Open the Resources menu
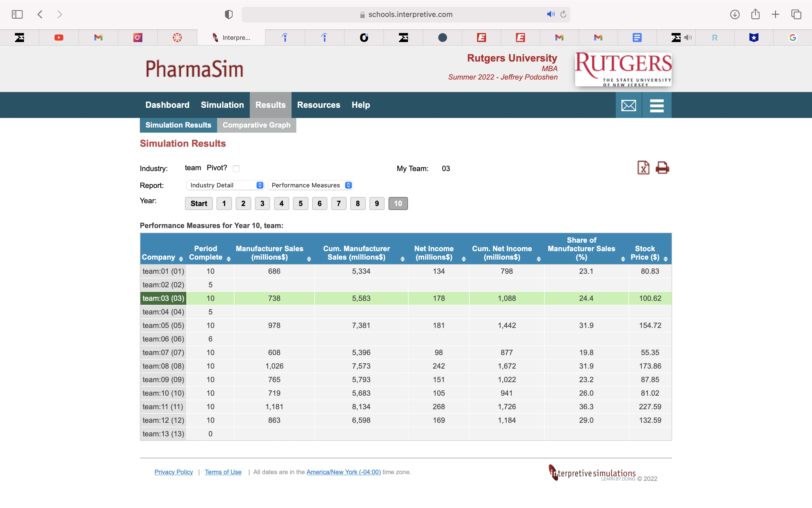This screenshot has width=812, height=508. (x=318, y=105)
